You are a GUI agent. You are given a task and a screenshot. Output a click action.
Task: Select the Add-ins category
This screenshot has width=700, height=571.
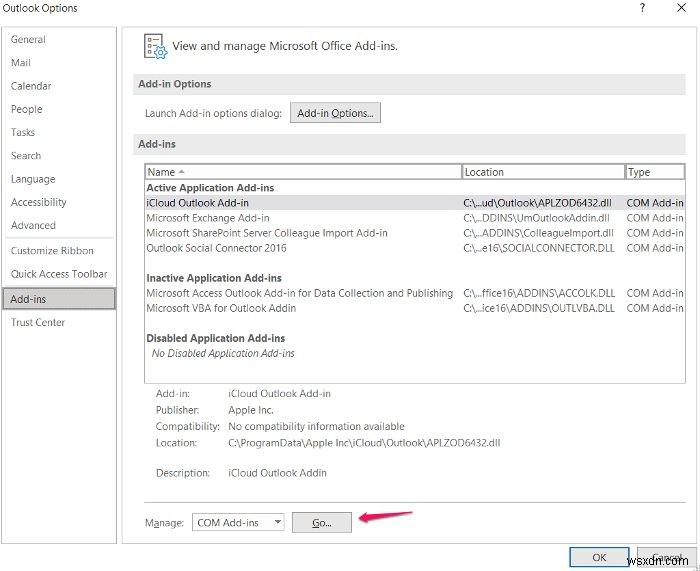pos(59,299)
